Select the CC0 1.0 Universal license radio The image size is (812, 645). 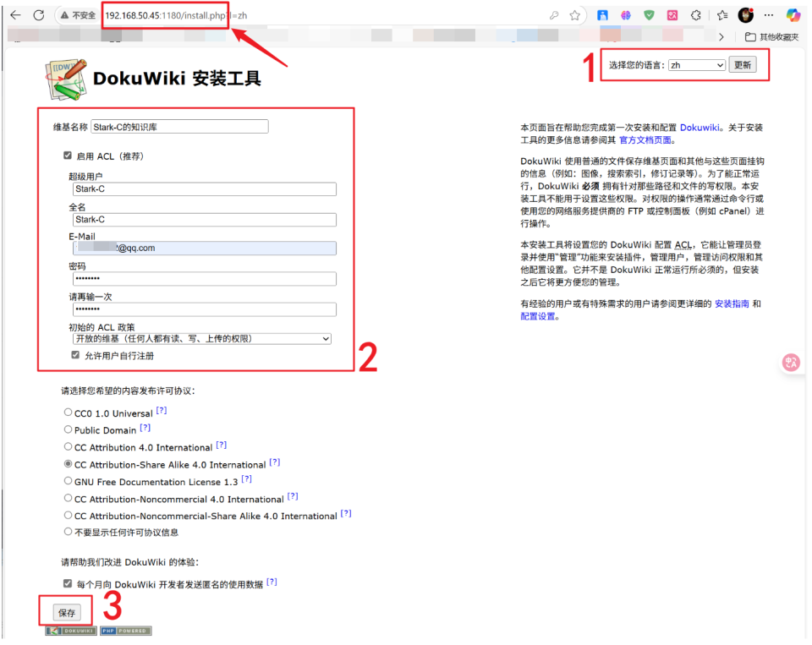click(x=68, y=411)
